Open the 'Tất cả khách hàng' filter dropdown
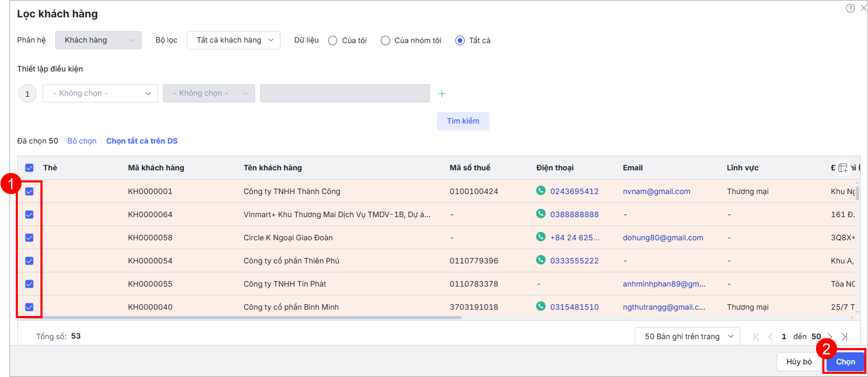The height and width of the screenshot is (377, 868). point(234,40)
